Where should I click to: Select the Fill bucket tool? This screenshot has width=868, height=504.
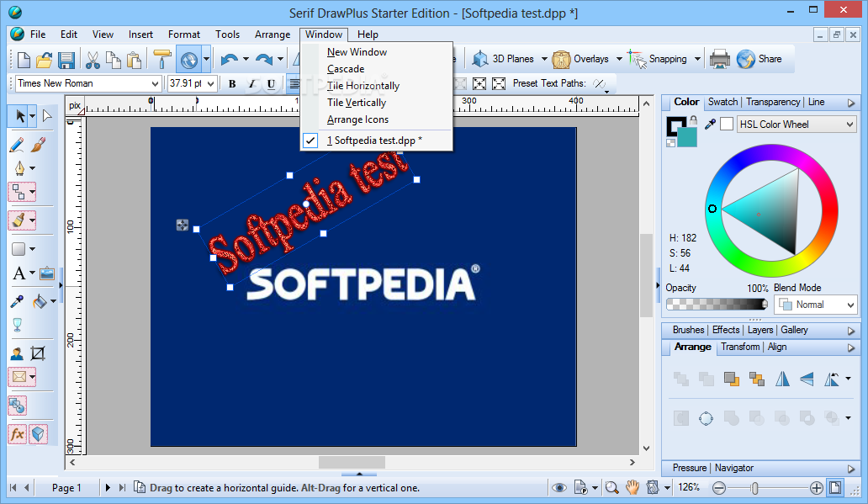click(40, 301)
